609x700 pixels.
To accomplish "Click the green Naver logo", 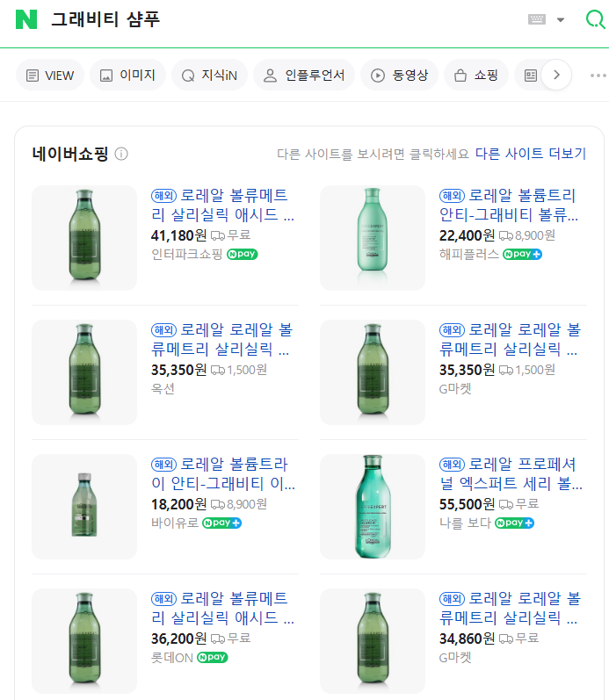I will coord(26,19).
